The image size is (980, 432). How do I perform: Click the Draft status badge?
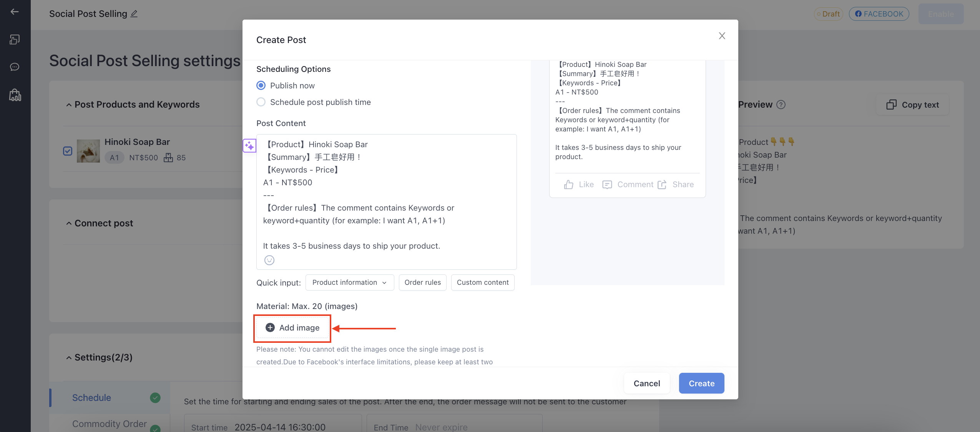[828, 14]
